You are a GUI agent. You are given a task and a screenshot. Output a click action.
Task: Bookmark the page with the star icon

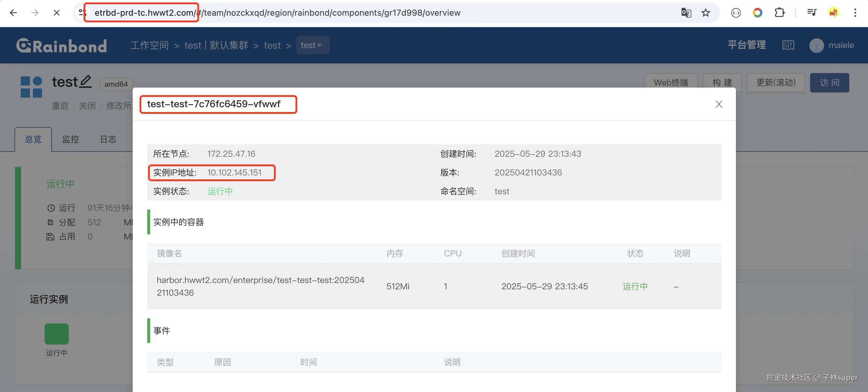point(705,13)
